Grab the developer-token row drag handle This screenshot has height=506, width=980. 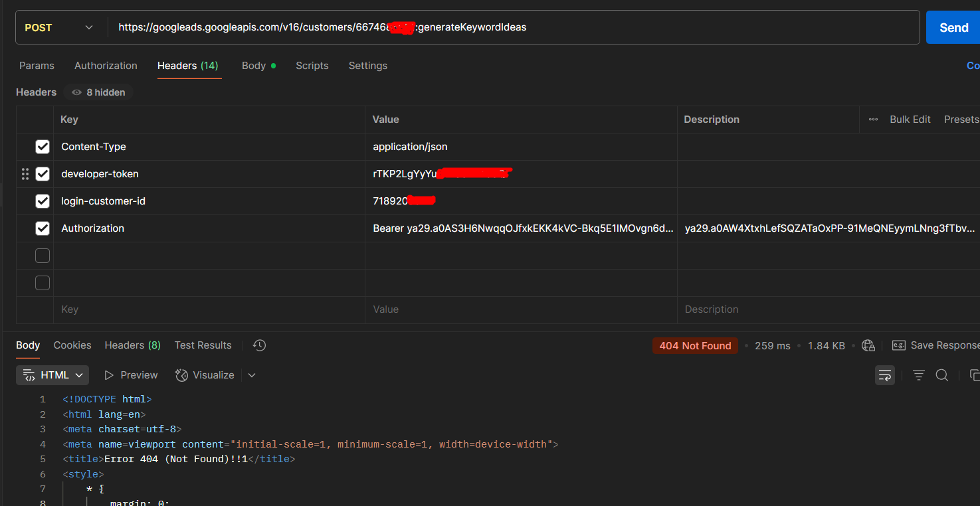pyautogui.click(x=25, y=174)
